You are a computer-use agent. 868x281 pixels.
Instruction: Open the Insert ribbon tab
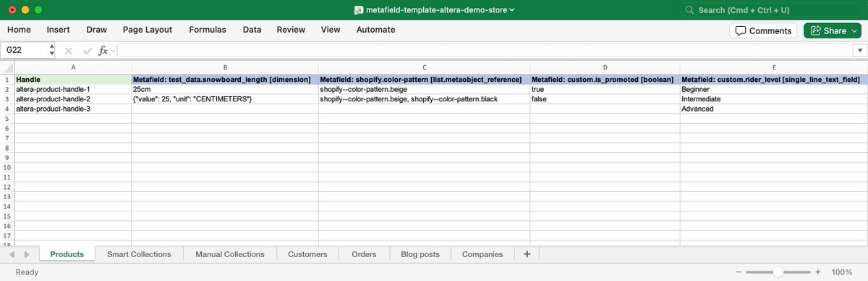coord(59,30)
